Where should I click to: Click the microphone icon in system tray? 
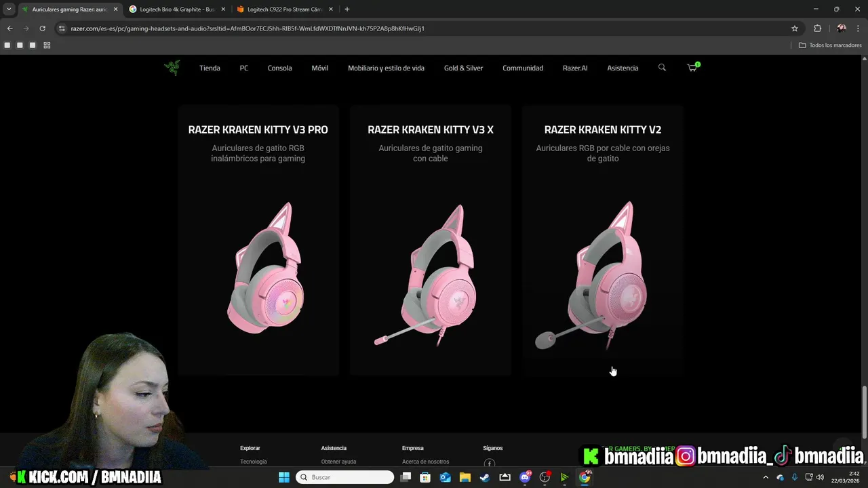tap(795, 477)
